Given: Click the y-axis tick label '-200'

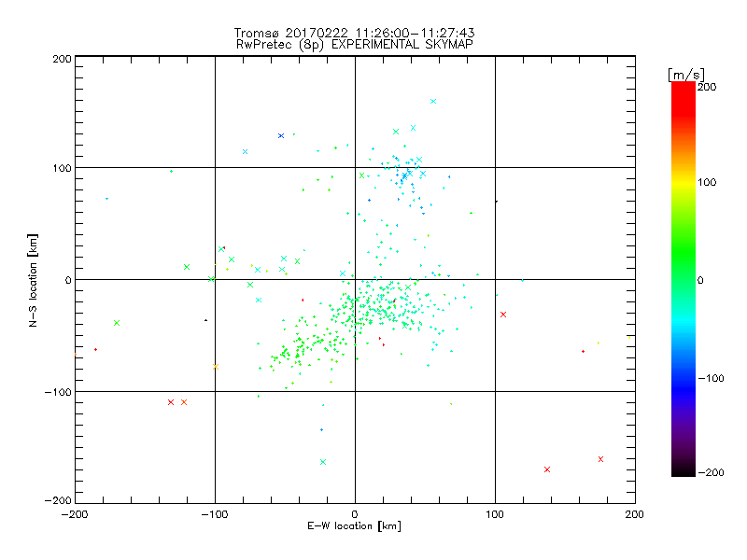Looking at the screenshot, I should point(58,500).
